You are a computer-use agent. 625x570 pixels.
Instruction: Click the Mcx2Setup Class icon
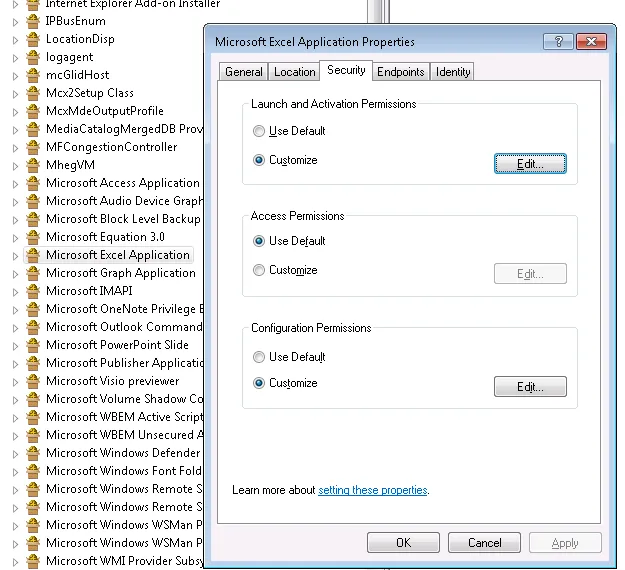pos(33,93)
